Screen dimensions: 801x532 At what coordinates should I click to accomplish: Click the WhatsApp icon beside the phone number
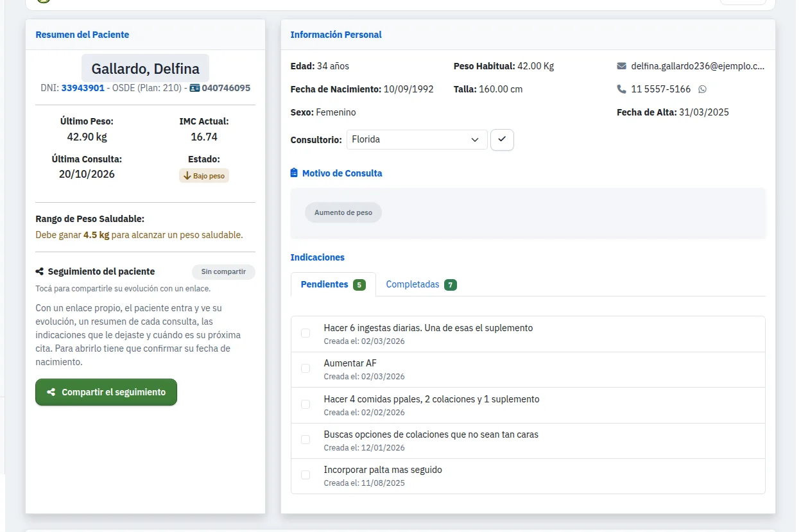coord(702,89)
